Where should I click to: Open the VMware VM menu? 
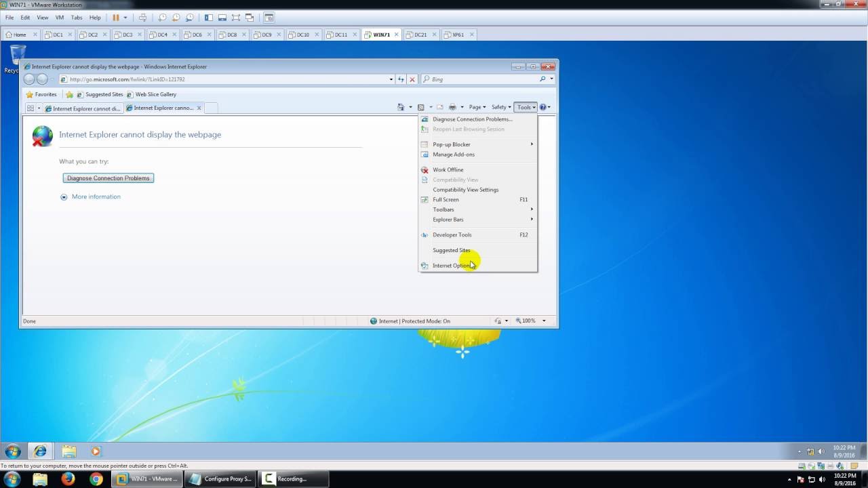59,17
